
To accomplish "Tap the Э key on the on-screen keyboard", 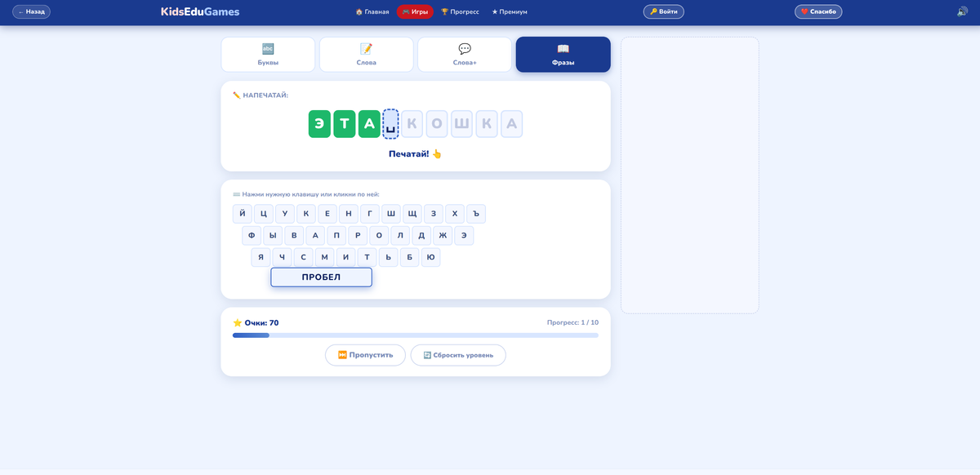I will coord(464,236).
